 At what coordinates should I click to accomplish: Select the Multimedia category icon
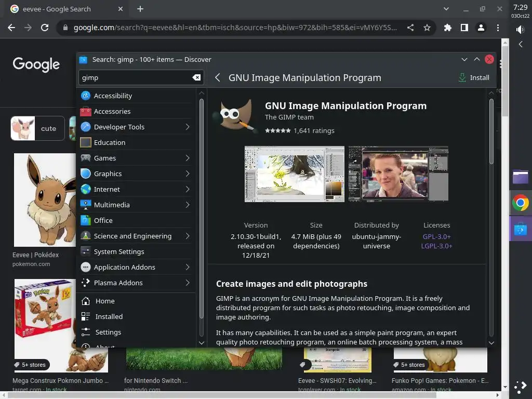click(x=86, y=205)
